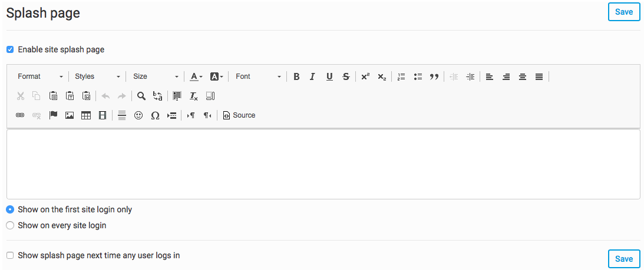Insert a special character (Omega icon)

click(155, 115)
